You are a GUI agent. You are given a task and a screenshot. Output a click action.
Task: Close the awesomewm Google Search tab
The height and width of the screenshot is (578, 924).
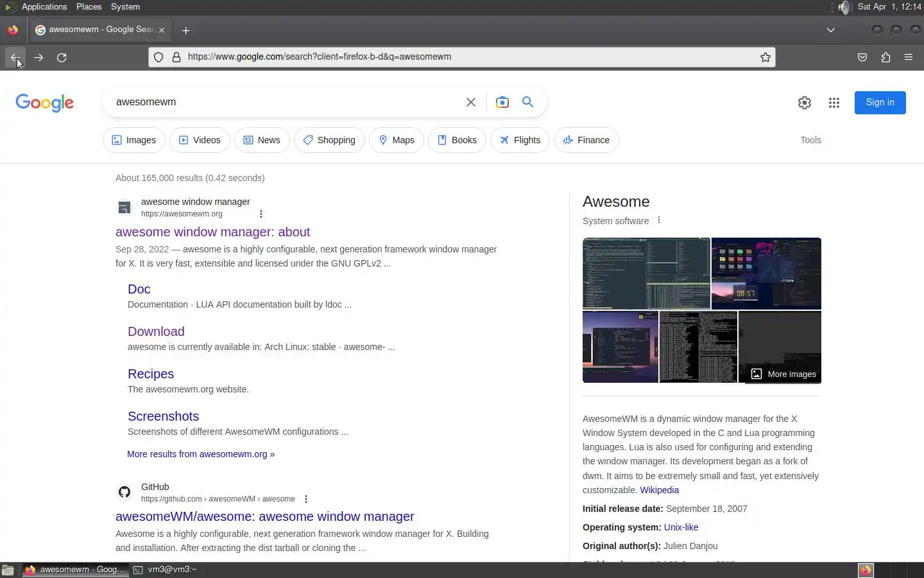162,30
